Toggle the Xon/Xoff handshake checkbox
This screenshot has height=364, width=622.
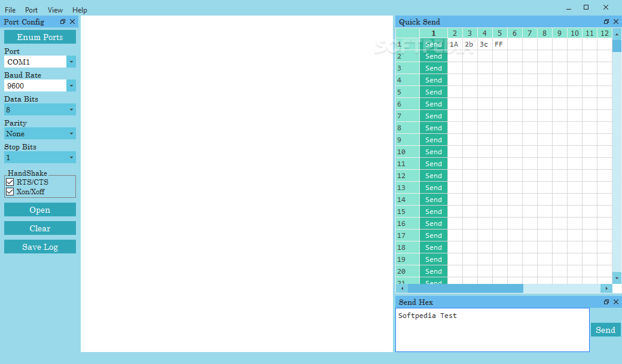(x=10, y=191)
